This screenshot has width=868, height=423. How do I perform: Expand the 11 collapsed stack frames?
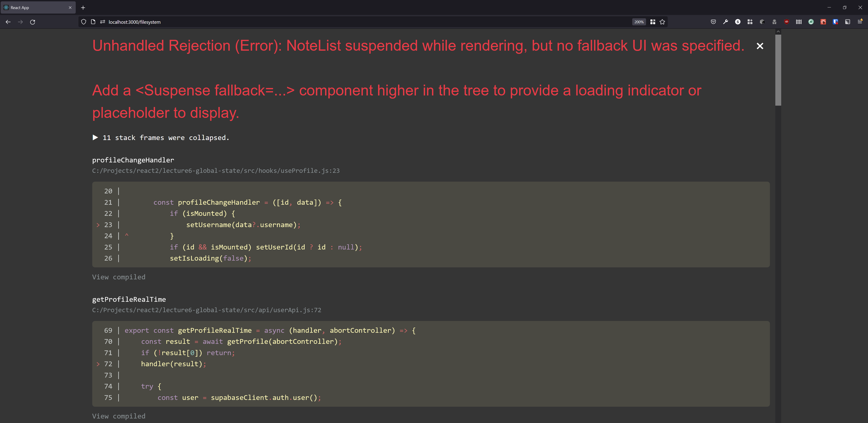click(x=95, y=138)
